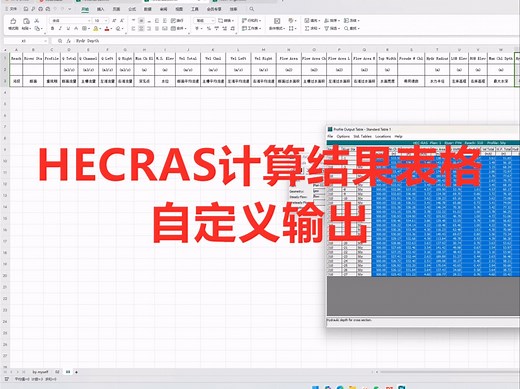The width and height of the screenshot is (520, 389).
Task: Open the File (文件) menu
Action: pos(11,9)
